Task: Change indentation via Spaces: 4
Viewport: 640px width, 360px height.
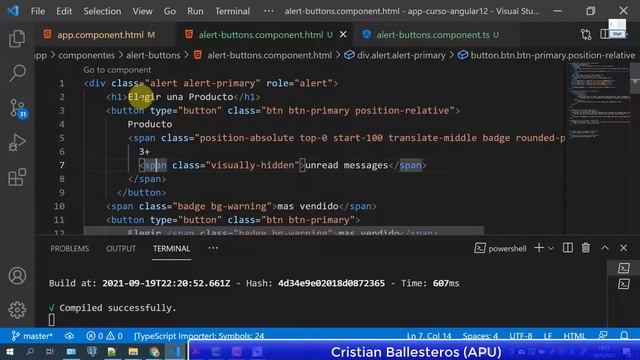Action: pos(480,336)
